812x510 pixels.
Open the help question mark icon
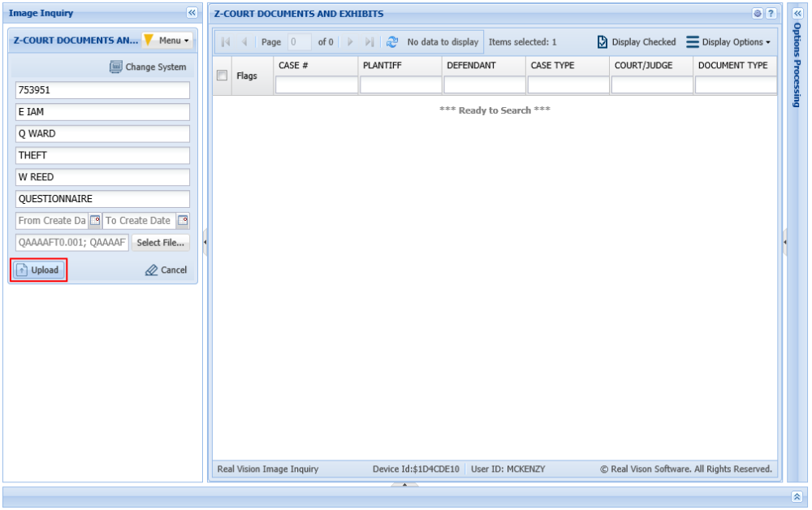pos(771,14)
